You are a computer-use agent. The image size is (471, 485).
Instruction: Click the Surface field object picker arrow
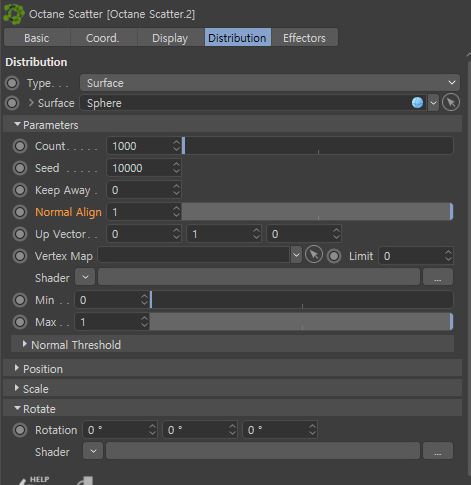tap(451, 102)
